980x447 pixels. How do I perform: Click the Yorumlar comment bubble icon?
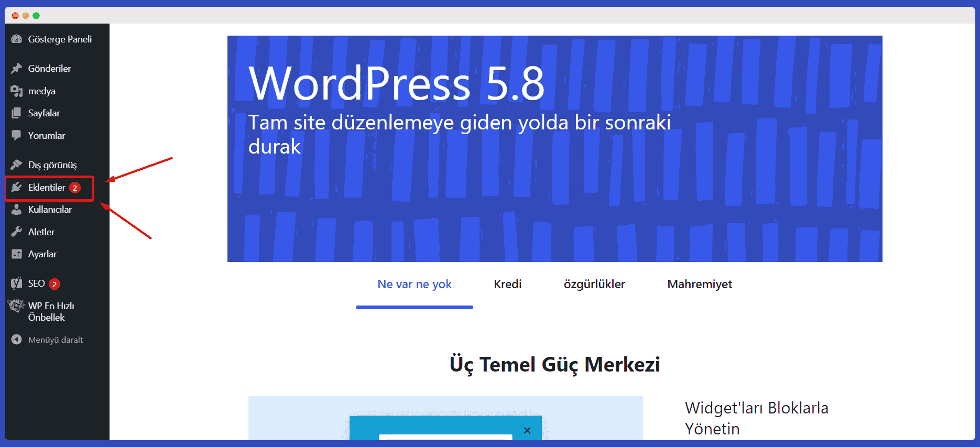pos(16,136)
